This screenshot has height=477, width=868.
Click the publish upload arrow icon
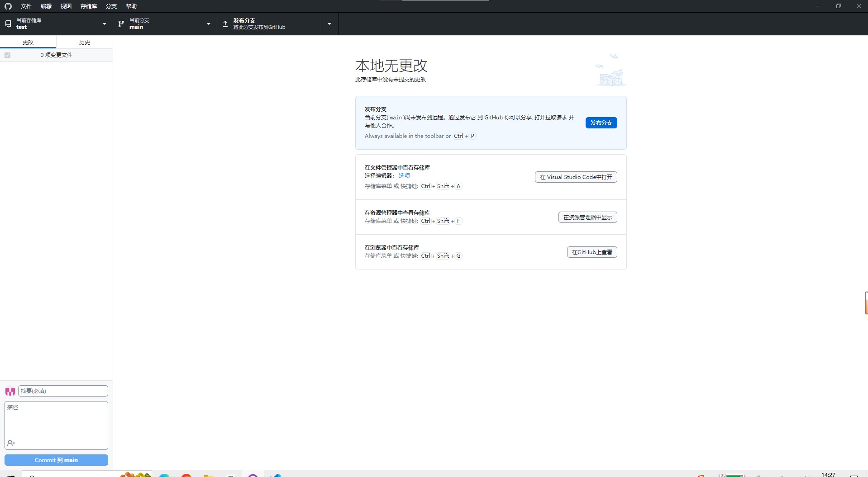click(225, 24)
